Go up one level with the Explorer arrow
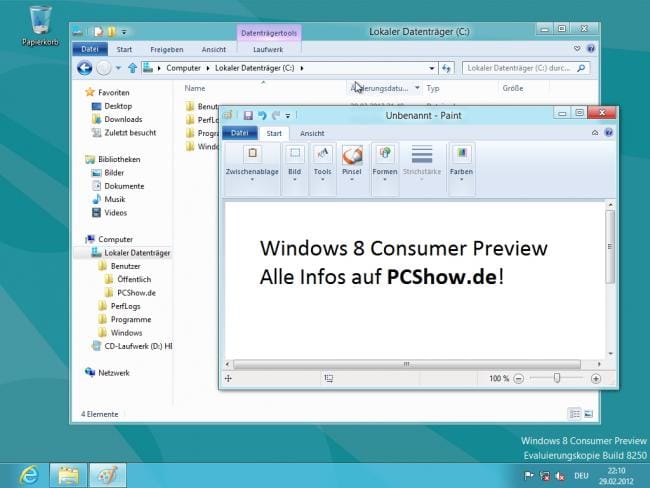Viewport: 650px width, 488px height. 132,68
